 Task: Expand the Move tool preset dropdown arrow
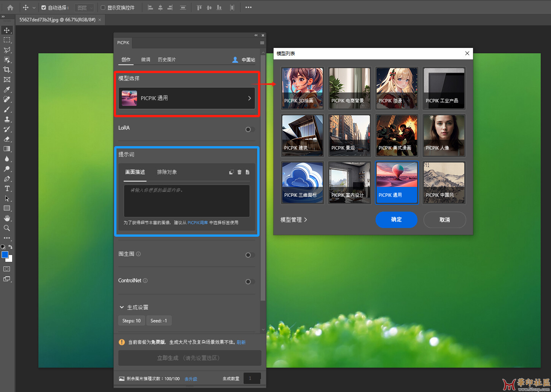[34, 8]
